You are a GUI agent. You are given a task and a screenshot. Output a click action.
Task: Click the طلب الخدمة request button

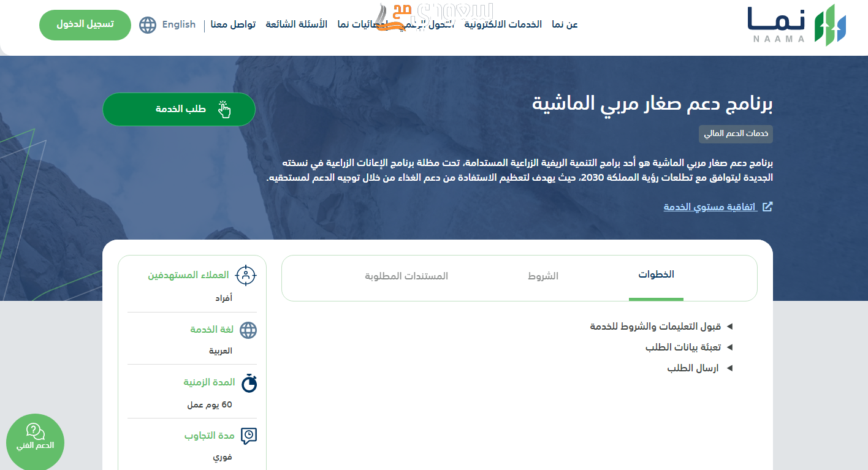coord(179,109)
